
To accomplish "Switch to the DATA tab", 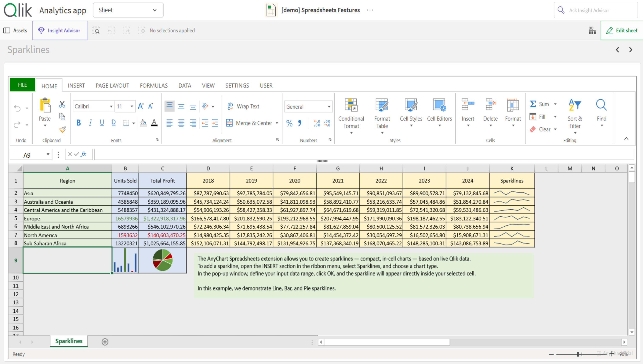I will click(185, 86).
